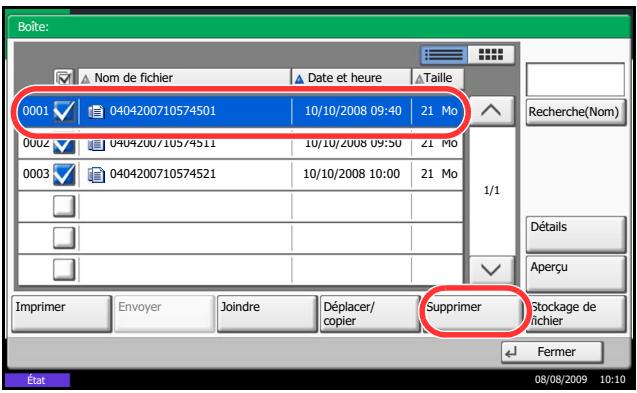The image size is (637, 393).
Task: Click the Joindre button
Action: point(267,314)
